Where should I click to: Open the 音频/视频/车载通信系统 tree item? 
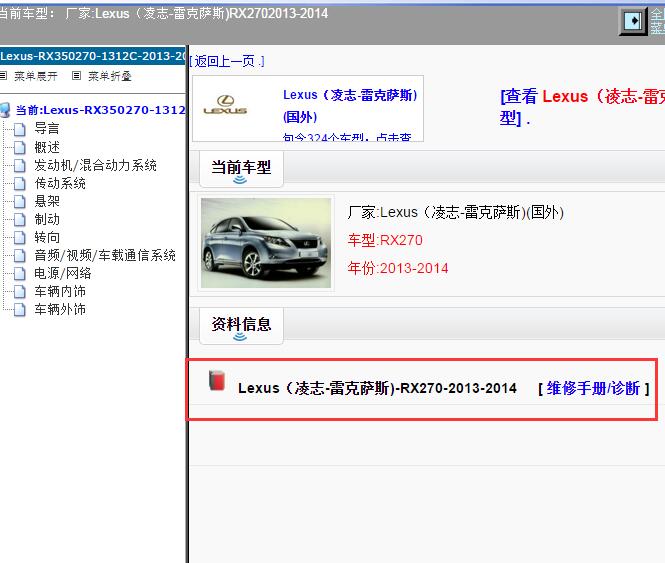[105, 255]
